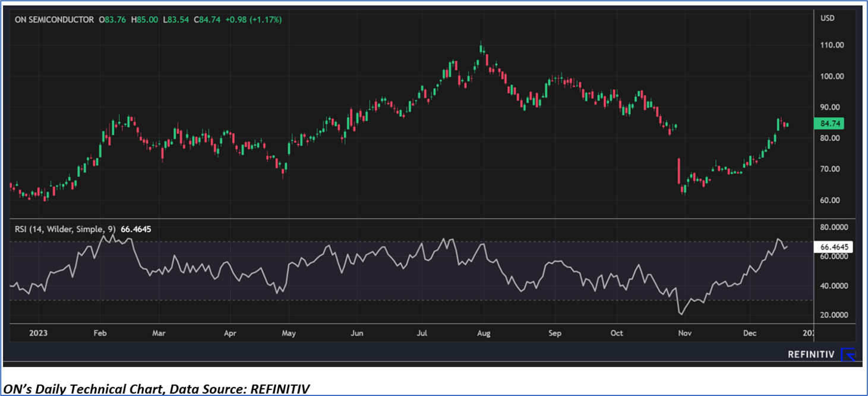Click the ON's Daily Technical Chart caption

tap(156, 389)
